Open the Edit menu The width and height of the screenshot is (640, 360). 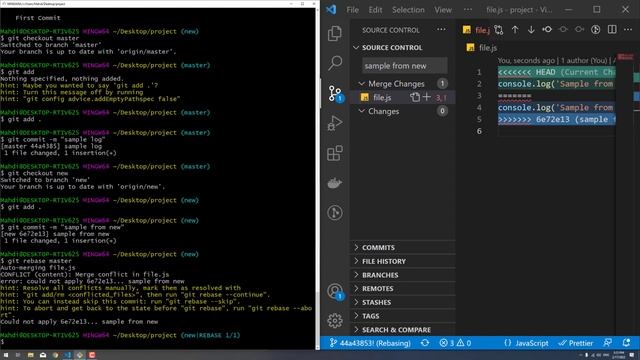click(x=375, y=10)
